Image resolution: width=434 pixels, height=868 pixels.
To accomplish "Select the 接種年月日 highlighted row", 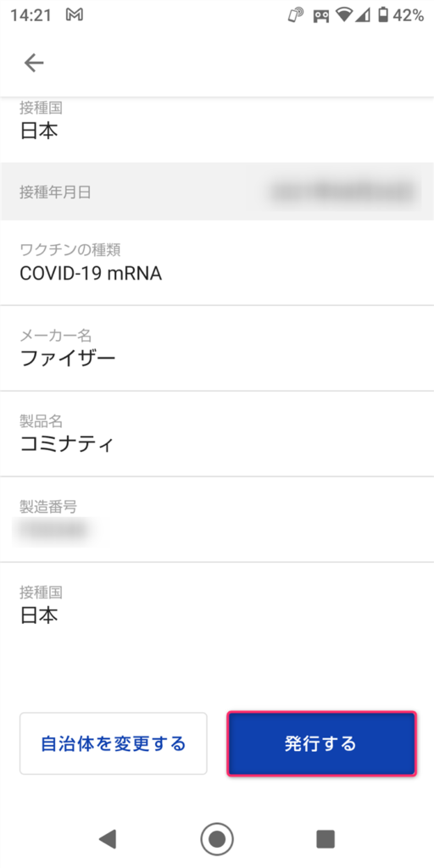I will [217, 192].
